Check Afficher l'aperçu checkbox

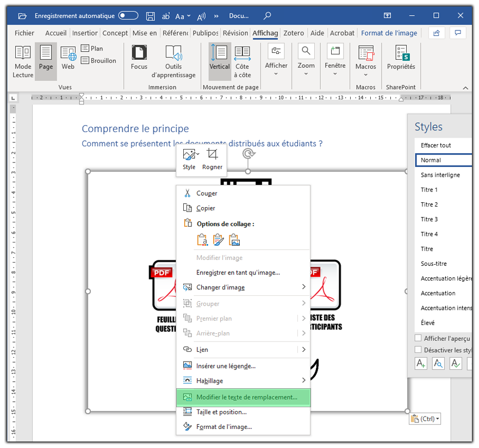(x=418, y=338)
